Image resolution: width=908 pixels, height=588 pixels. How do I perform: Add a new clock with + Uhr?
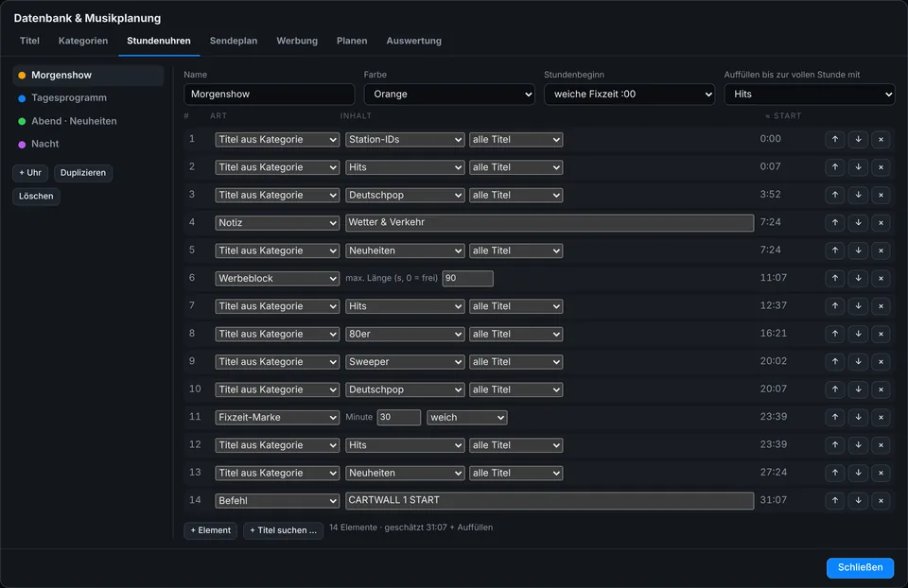pyautogui.click(x=30, y=172)
